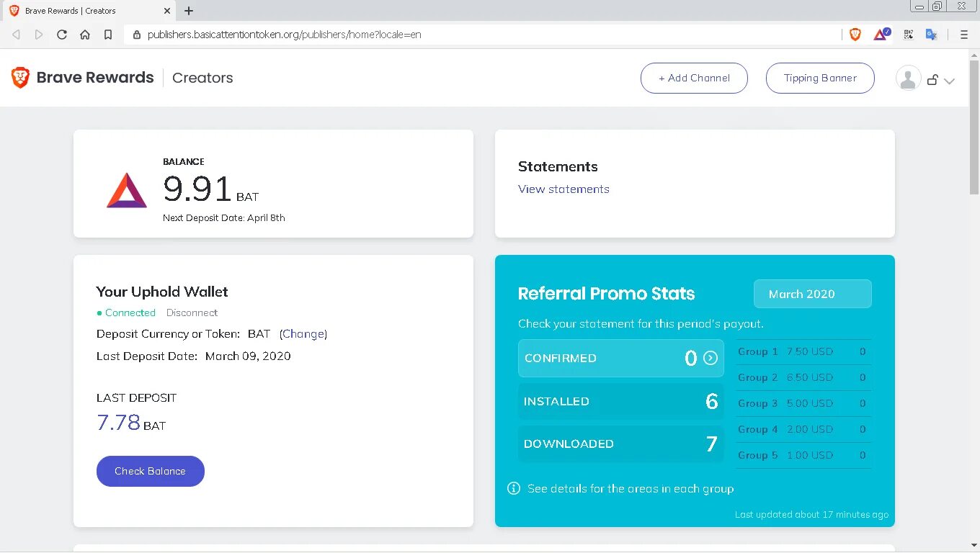
Task: Open the March 2020 period dropdown
Action: (812, 294)
